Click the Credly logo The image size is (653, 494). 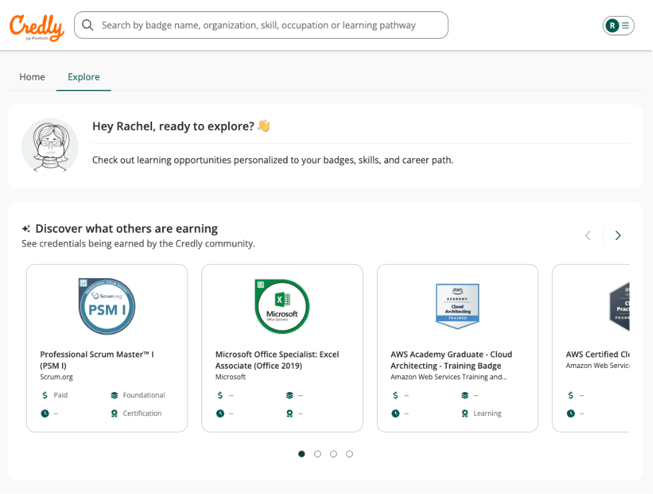tap(37, 27)
